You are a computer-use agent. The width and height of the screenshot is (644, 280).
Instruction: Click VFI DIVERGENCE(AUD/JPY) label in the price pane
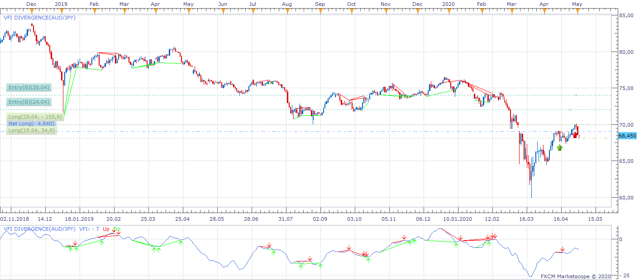(39, 17)
